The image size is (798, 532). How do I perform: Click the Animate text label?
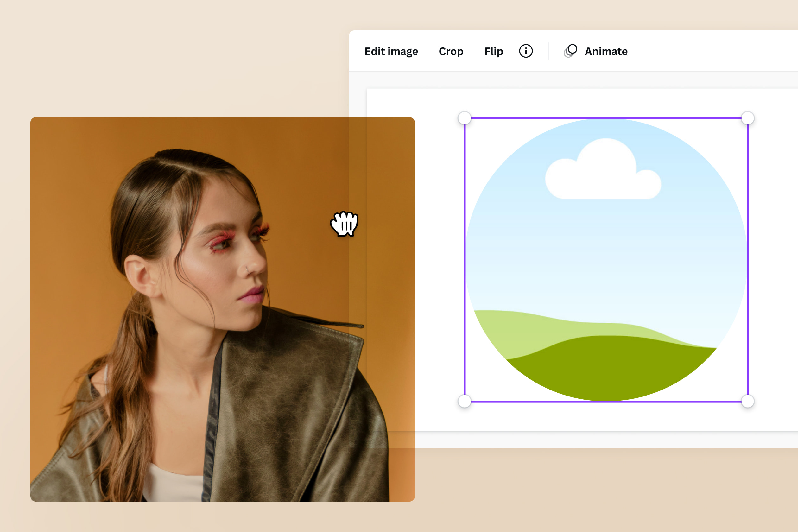coord(606,51)
